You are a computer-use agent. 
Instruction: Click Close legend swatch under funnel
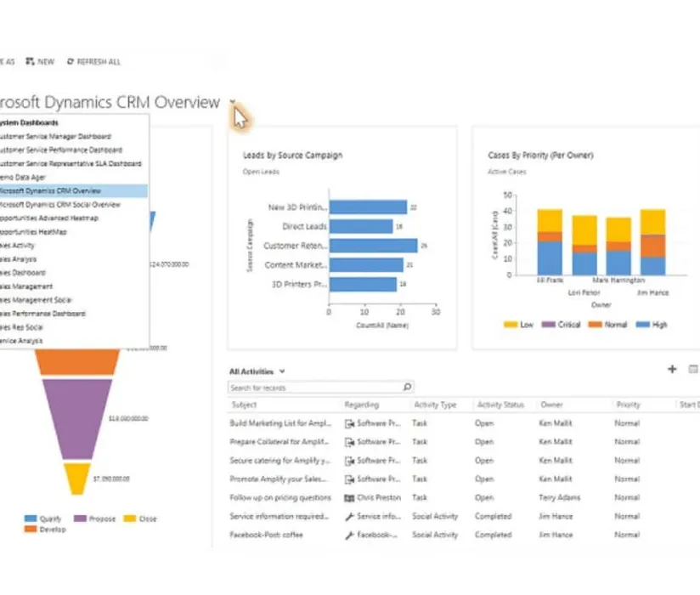click(129, 518)
